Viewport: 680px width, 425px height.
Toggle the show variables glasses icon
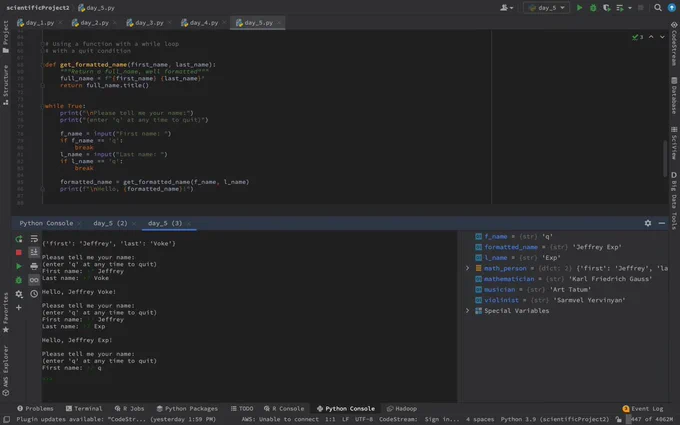coord(34,280)
